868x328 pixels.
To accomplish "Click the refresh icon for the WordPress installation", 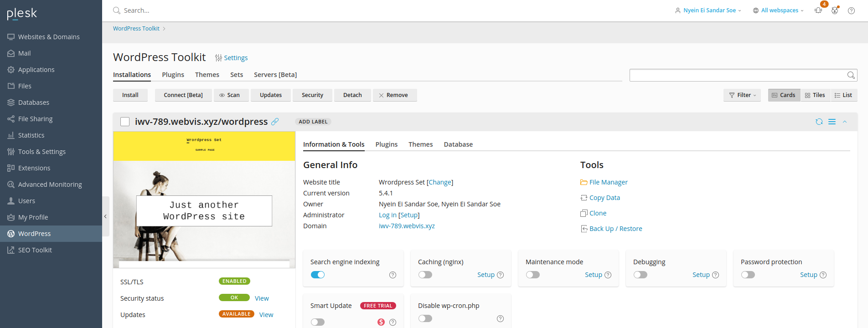I will (x=819, y=122).
